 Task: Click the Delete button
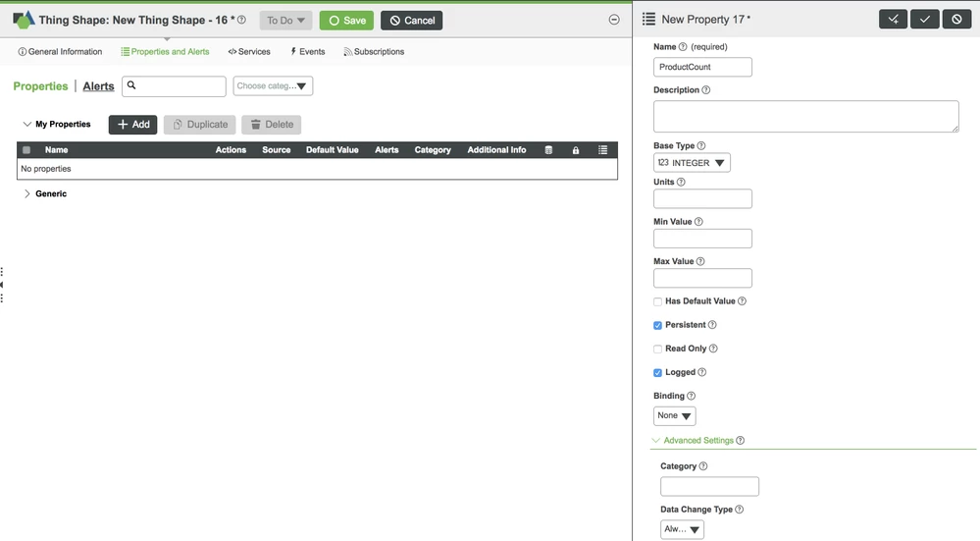coord(272,125)
